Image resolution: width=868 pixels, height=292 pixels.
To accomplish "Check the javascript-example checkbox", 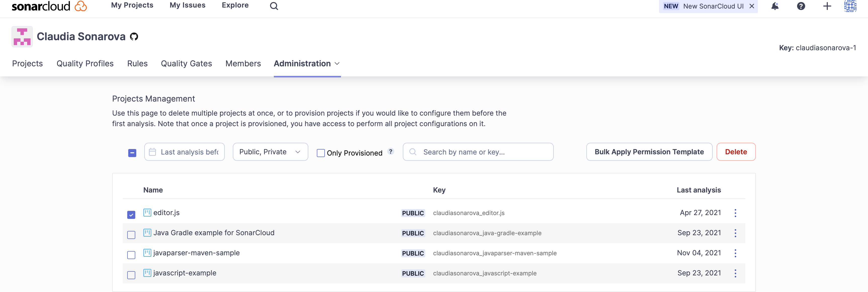I will click(x=131, y=275).
